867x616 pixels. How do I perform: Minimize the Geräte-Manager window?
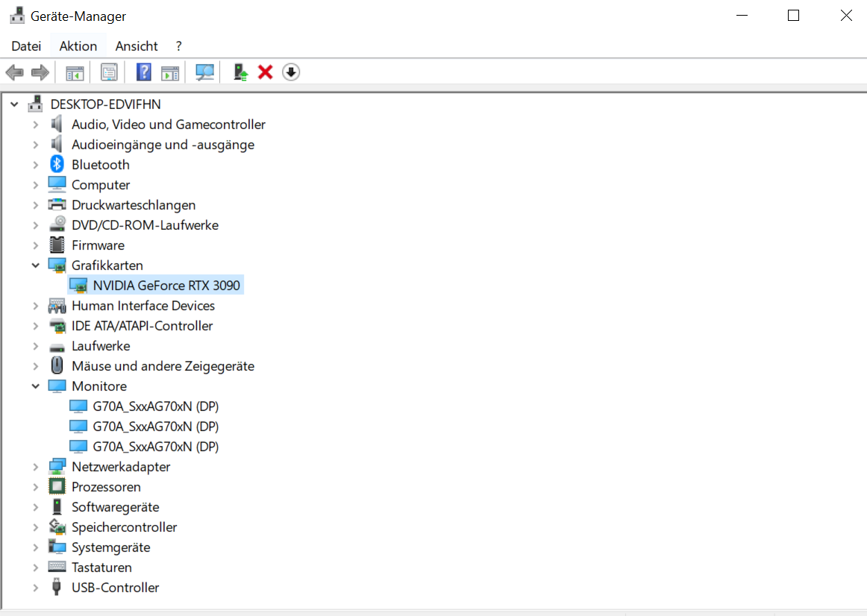pyautogui.click(x=742, y=16)
